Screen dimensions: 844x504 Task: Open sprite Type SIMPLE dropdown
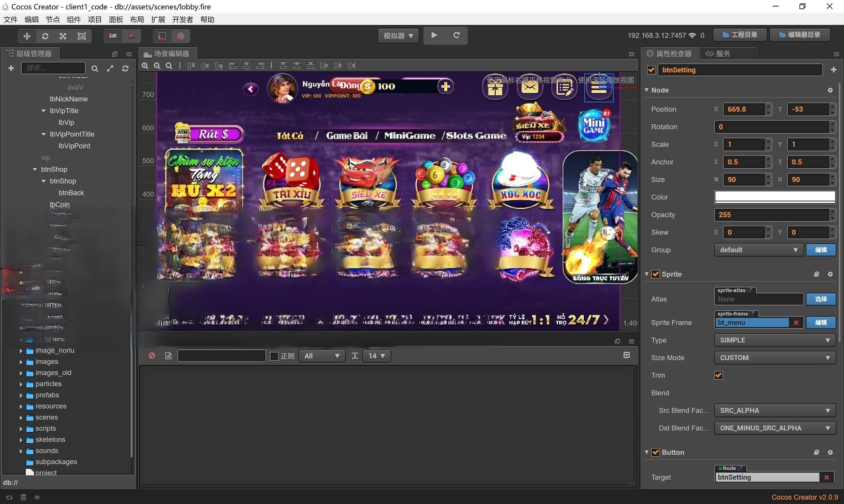pyautogui.click(x=775, y=340)
